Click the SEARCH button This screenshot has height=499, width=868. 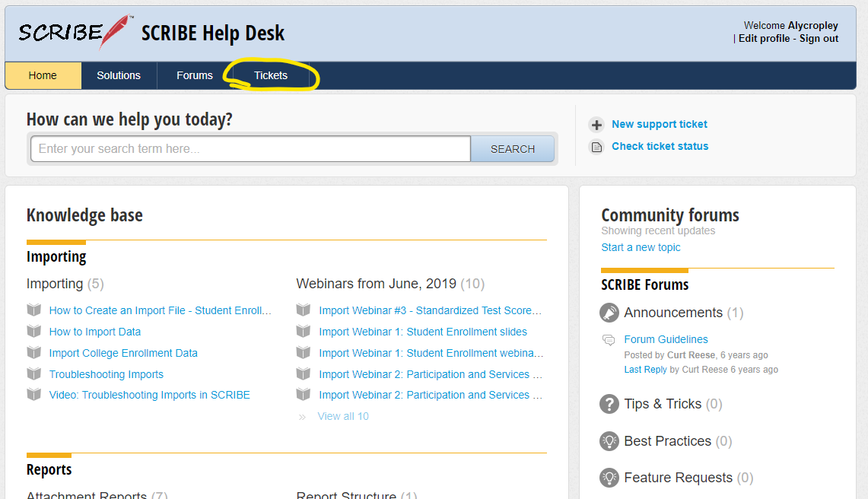click(x=513, y=149)
